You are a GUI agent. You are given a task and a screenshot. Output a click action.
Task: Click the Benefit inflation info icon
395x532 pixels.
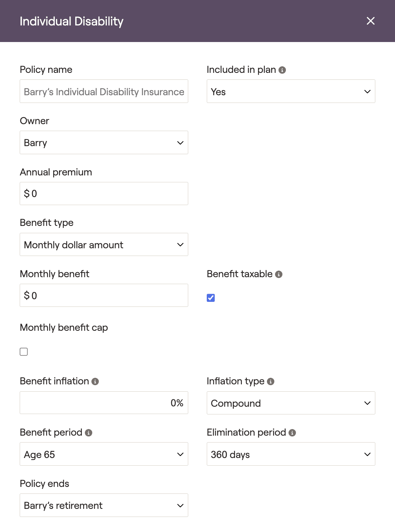(95, 381)
